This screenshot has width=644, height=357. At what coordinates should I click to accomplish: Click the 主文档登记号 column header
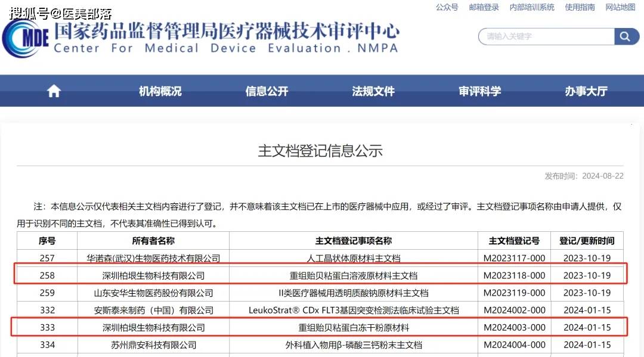click(514, 241)
